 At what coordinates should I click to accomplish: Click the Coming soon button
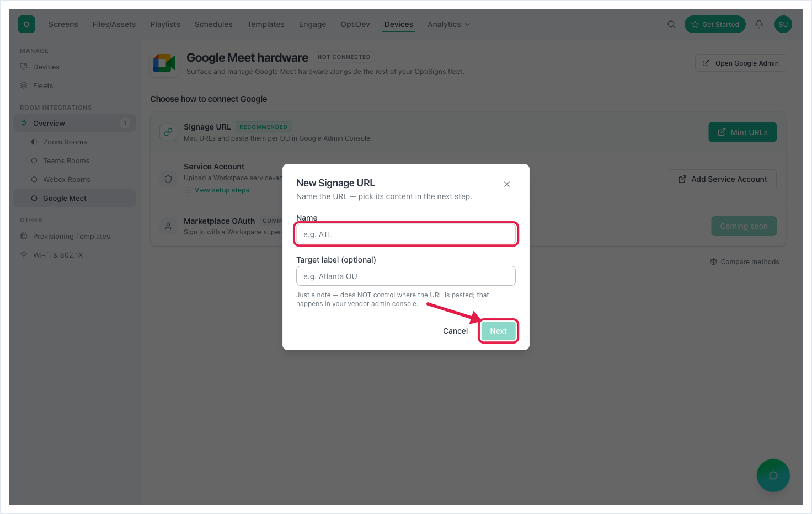pyautogui.click(x=744, y=226)
